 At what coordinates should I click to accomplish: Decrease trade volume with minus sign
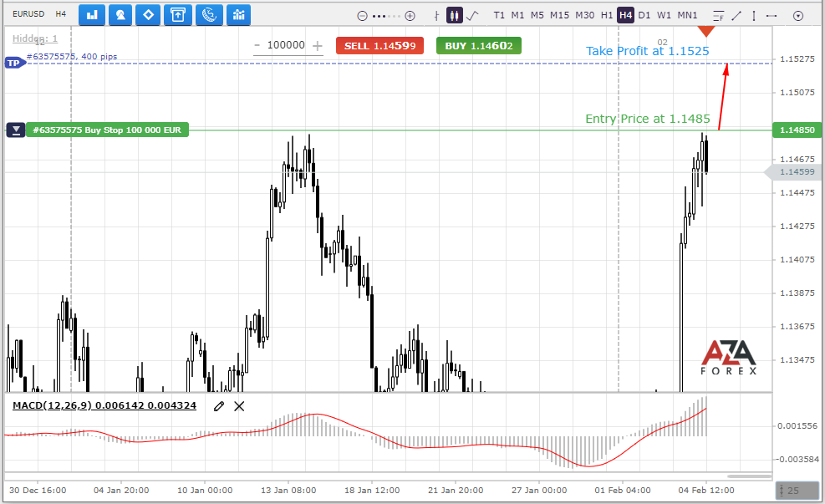click(x=257, y=46)
